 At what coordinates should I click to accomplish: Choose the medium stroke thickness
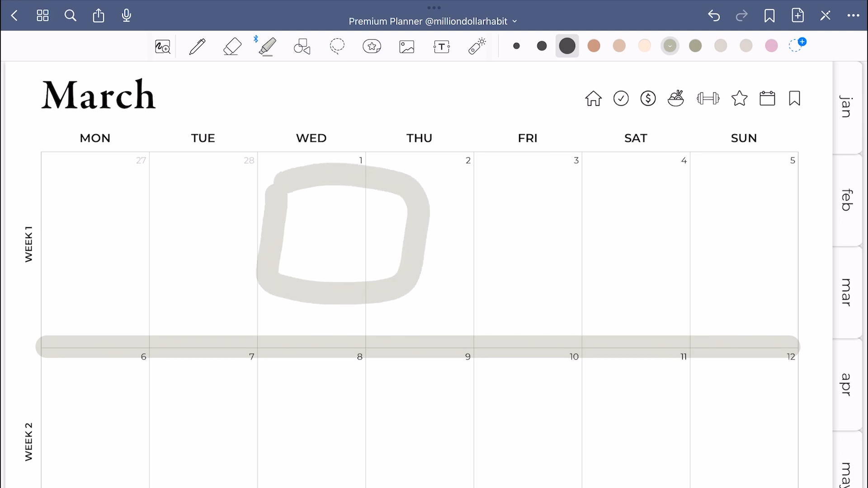tap(542, 46)
